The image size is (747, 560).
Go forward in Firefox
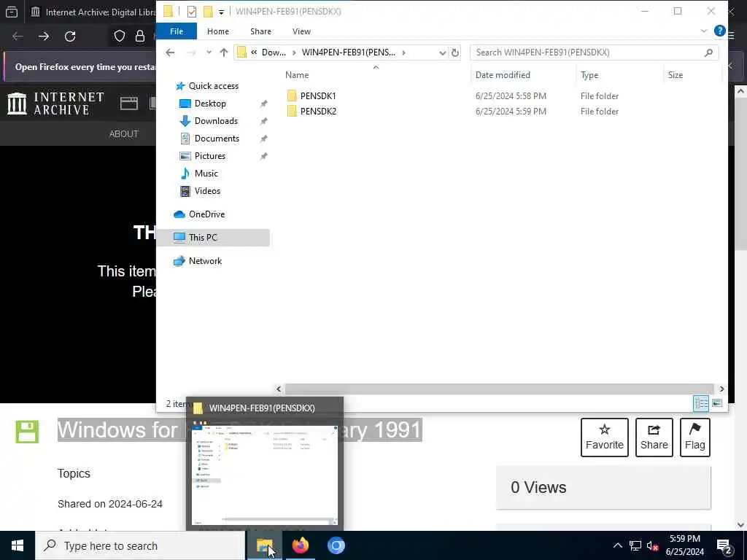coord(44,36)
